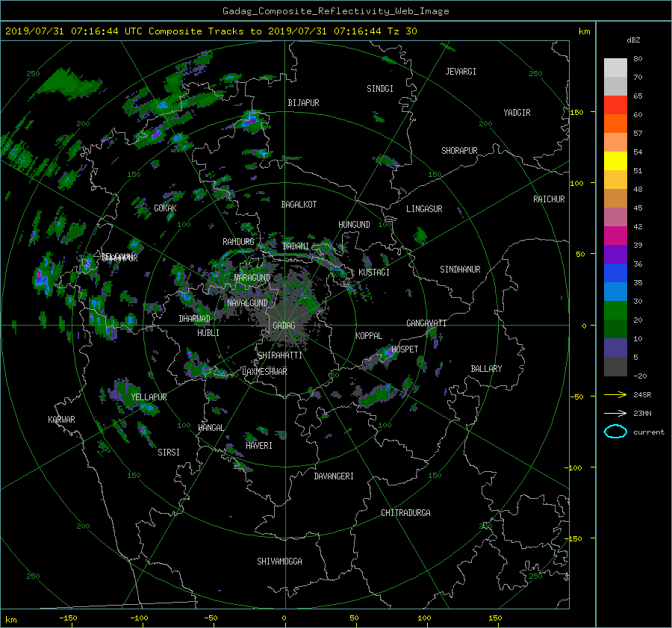Click the 'km' unit label at bottom left

[x=10, y=620]
